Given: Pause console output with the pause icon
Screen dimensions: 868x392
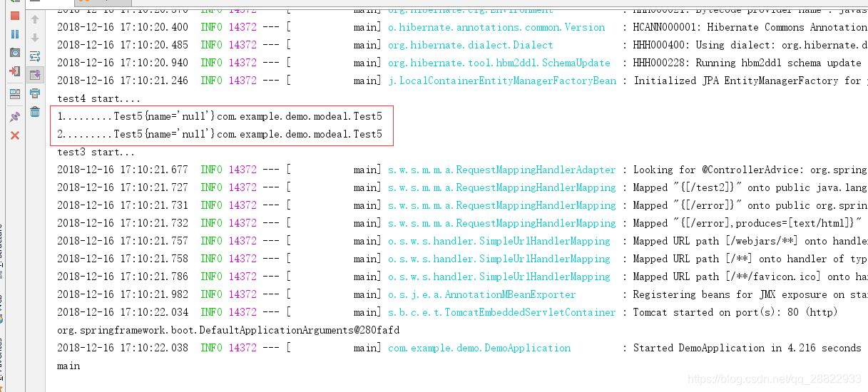Looking at the screenshot, I should [15, 34].
